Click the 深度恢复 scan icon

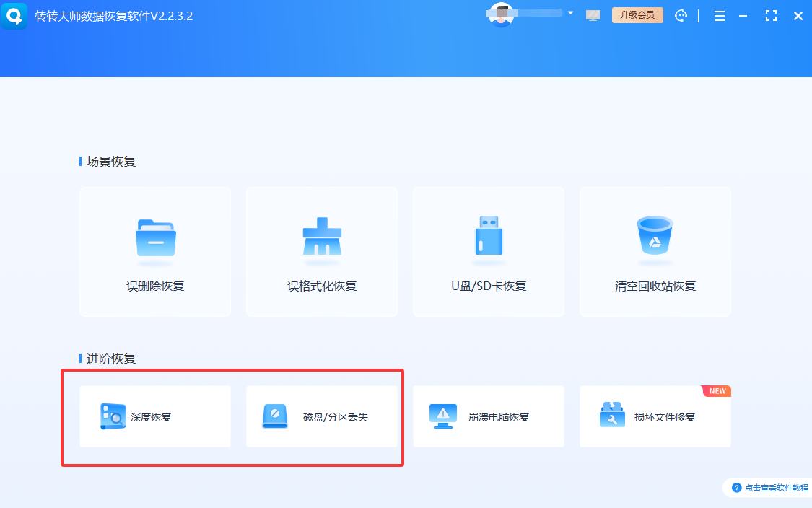pos(113,416)
